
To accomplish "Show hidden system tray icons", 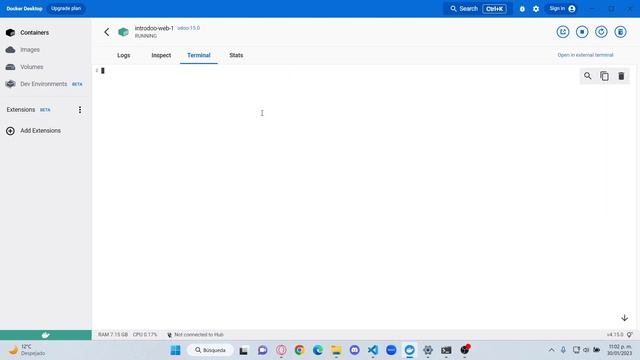I will [x=551, y=350].
